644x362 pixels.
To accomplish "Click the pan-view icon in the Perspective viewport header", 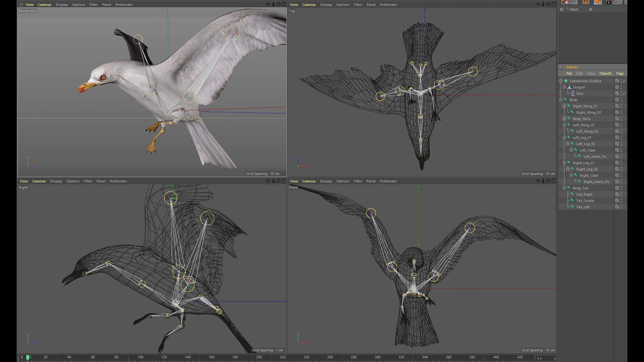I will 268,4.
